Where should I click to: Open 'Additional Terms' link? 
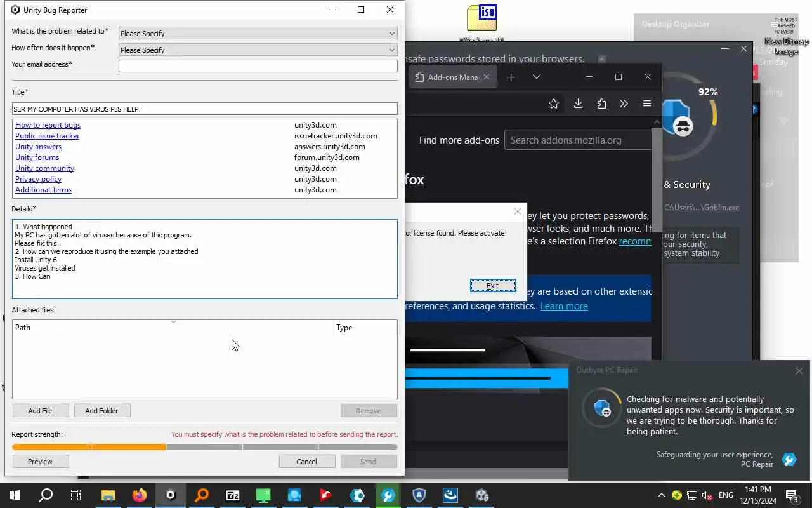tap(43, 190)
